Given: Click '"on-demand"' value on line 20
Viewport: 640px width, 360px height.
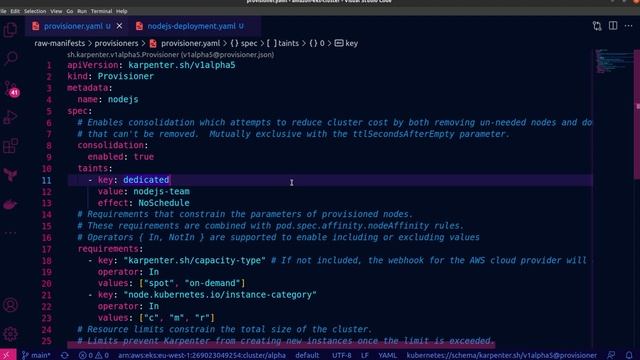Looking at the screenshot, I should (212, 283).
